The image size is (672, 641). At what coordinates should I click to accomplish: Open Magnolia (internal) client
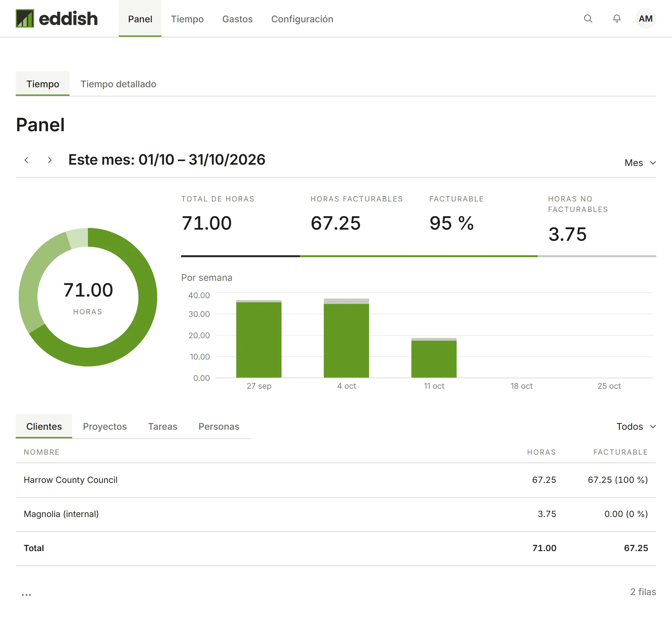[x=61, y=514]
